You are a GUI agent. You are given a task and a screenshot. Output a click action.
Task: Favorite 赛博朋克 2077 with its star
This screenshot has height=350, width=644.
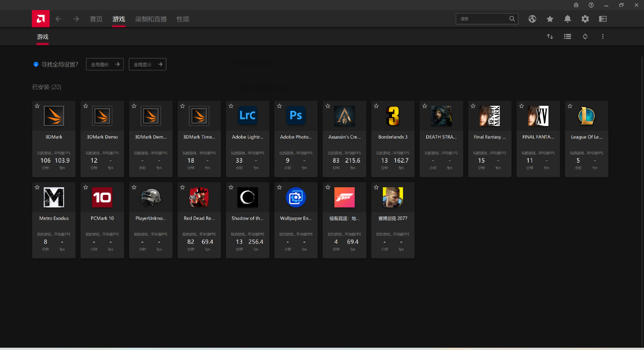click(x=376, y=187)
